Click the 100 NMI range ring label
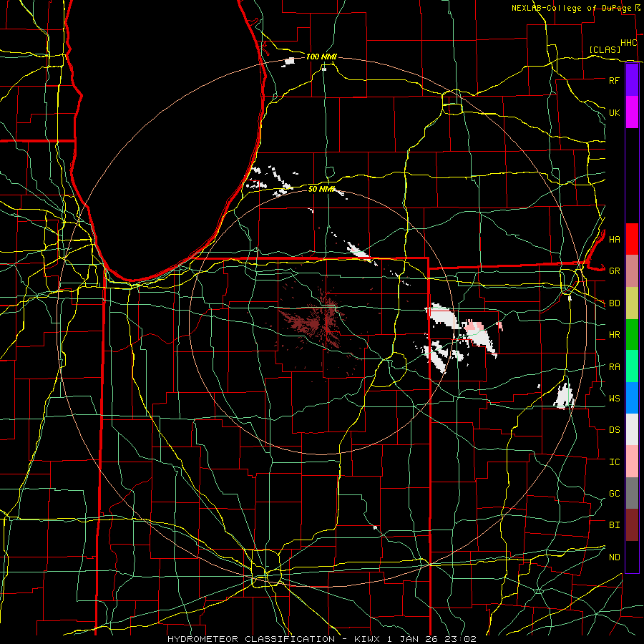Viewport: 644px width, 644px height. tap(321, 57)
